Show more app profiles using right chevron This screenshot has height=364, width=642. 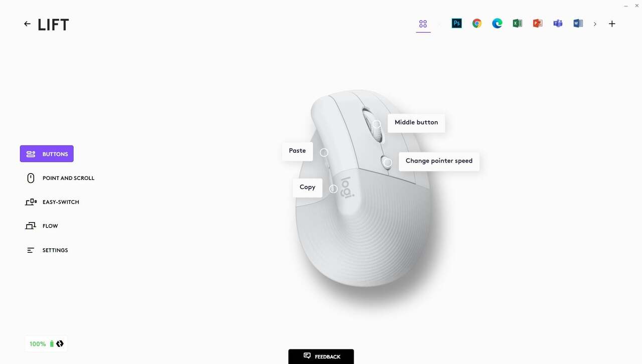(595, 24)
